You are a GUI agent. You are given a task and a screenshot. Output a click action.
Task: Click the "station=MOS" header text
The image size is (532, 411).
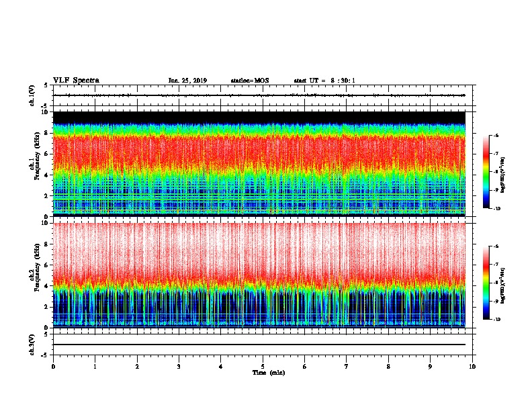[250, 81]
